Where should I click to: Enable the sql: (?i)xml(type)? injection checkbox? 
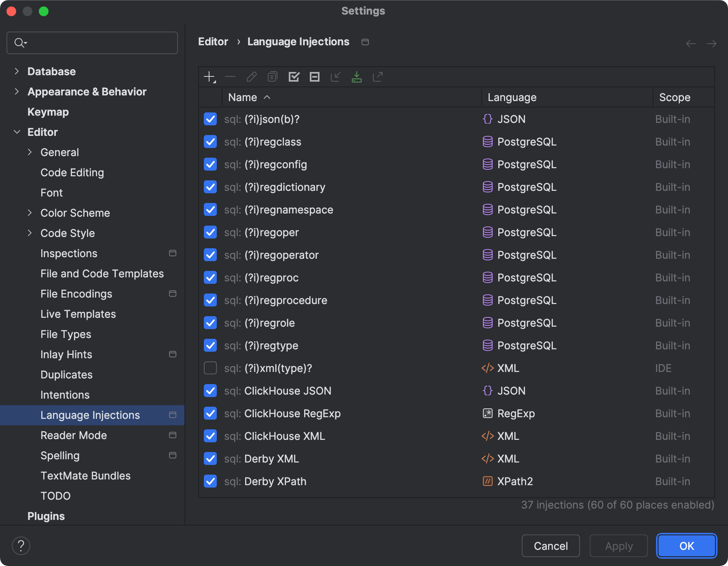210,368
